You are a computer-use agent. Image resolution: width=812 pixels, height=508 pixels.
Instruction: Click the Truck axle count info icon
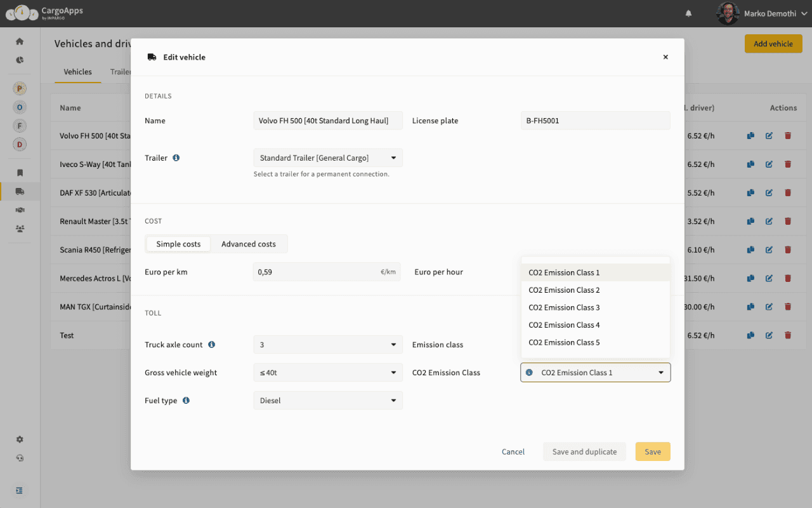[212, 345]
